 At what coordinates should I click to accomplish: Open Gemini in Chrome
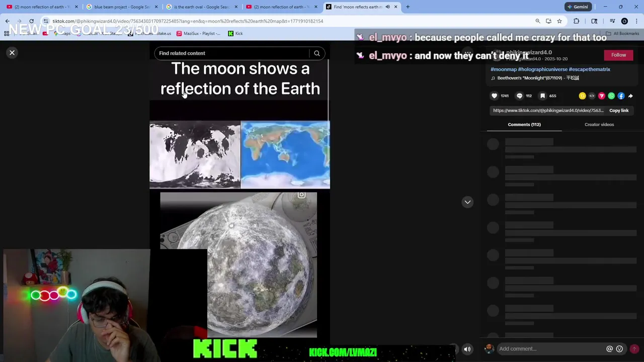(577, 7)
